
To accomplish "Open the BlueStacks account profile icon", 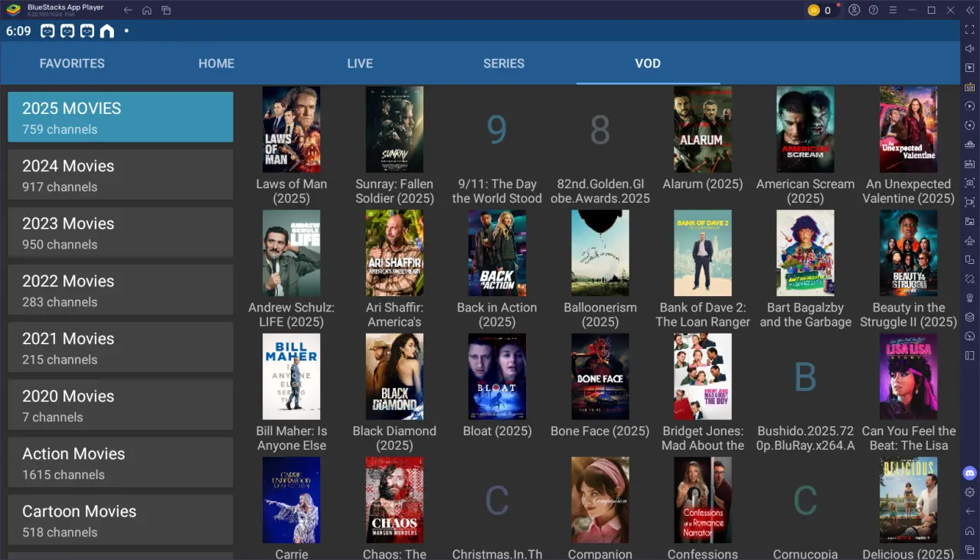I will (x=854, y=11).
